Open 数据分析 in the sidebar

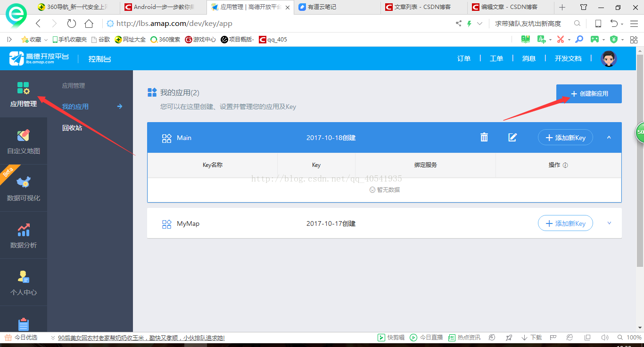pos(24,235)
